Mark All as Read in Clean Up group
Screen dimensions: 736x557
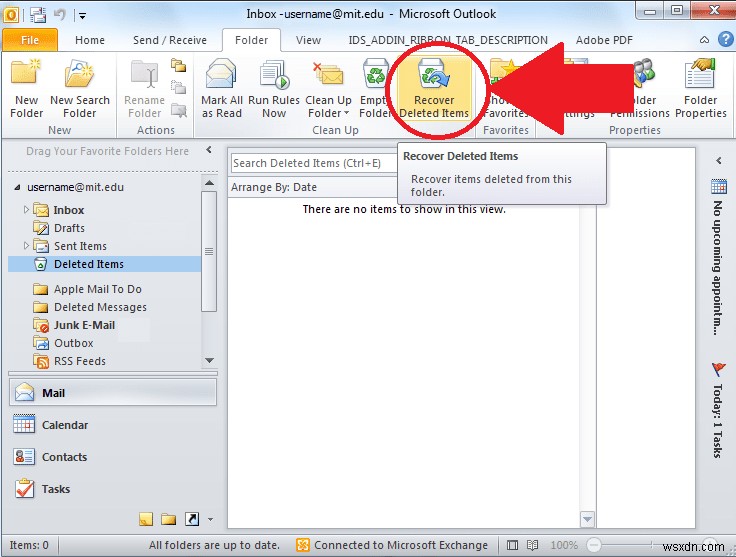coord(222,89)
